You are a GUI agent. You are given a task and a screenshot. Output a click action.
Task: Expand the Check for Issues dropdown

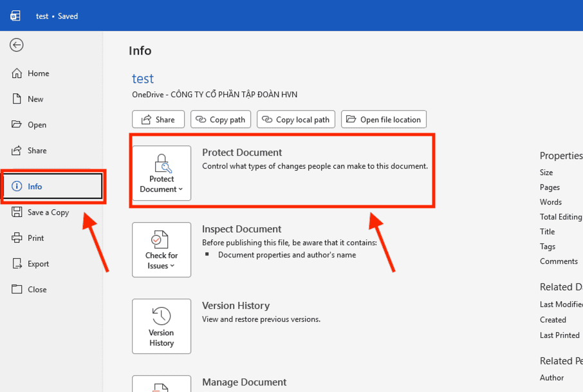click(162, 250)
